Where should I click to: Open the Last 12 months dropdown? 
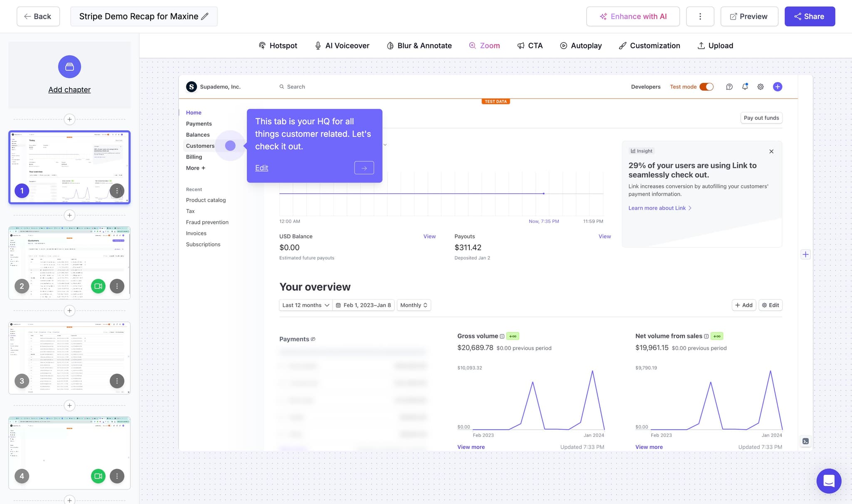point(306,305)
